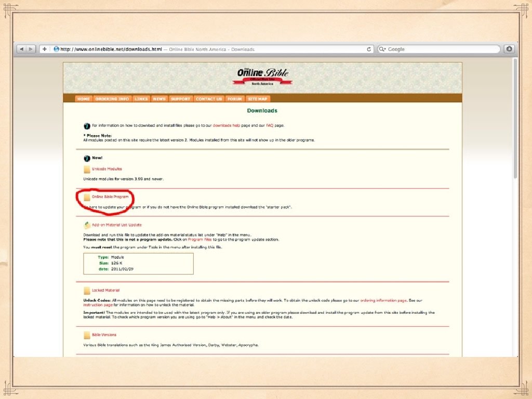Click folder icon beside Online Bible Program
This screenshot has width=532, height=399.
tap(87, 197)
